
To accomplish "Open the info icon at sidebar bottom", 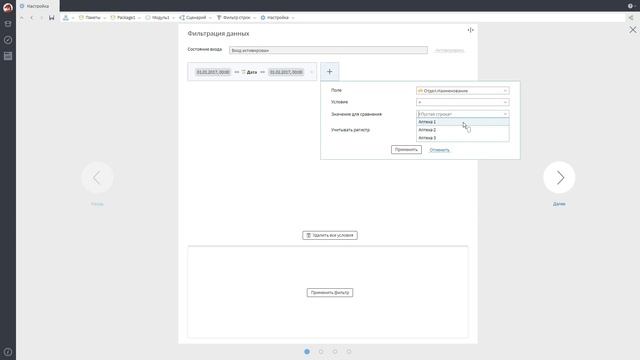I will point(8,352).
